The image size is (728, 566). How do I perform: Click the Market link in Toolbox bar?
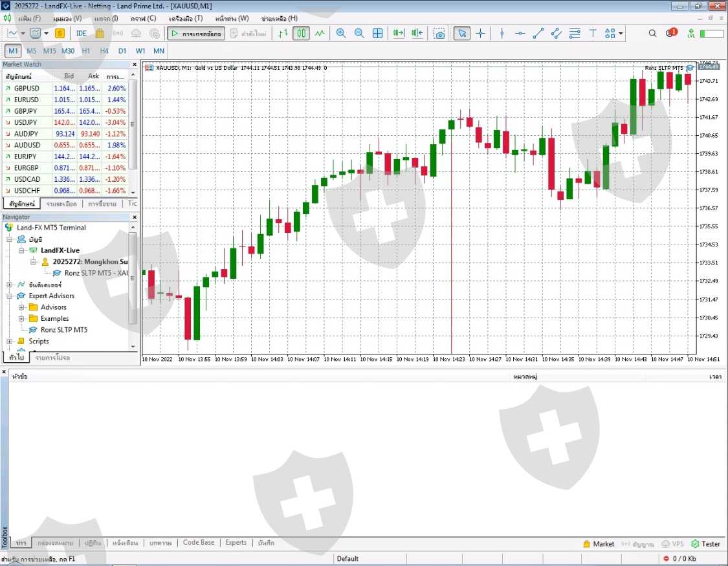599,544
